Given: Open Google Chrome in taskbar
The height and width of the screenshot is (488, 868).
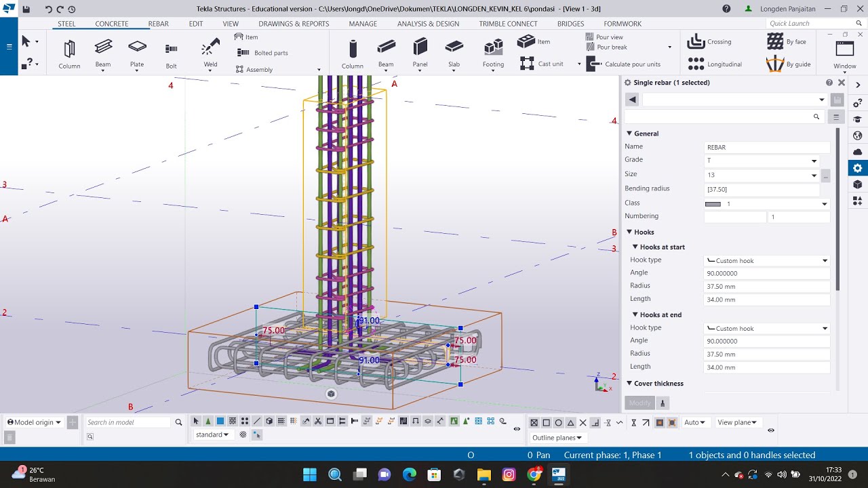Looking at the screenshot, I should tap(534, 474).
